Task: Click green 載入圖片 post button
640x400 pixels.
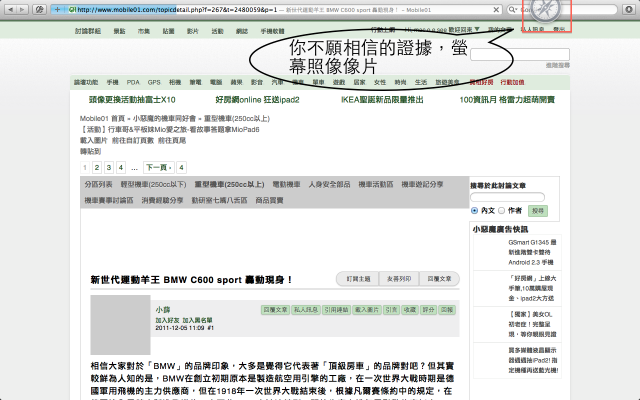Action: (x=367, y=310)
